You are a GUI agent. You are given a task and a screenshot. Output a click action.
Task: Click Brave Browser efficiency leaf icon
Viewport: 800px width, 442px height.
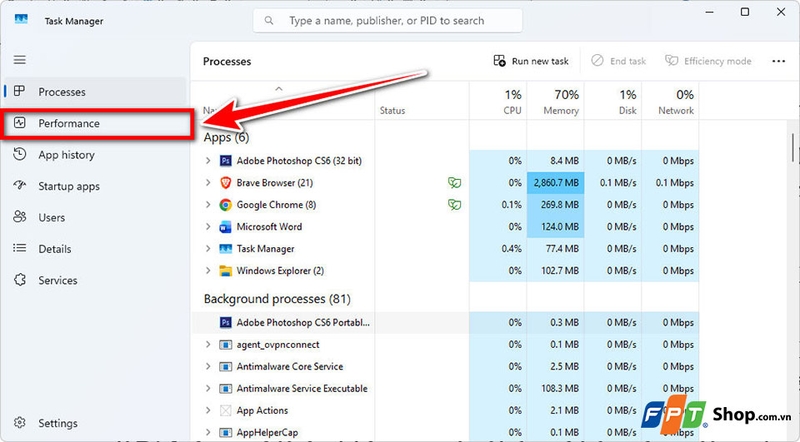(454, 183)
